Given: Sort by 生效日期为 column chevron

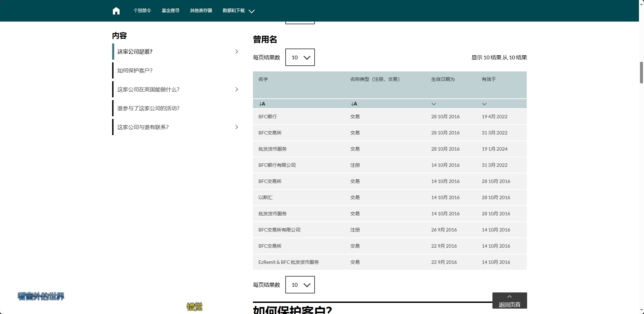Looking at the screenshot, I should tap(434, 104).
